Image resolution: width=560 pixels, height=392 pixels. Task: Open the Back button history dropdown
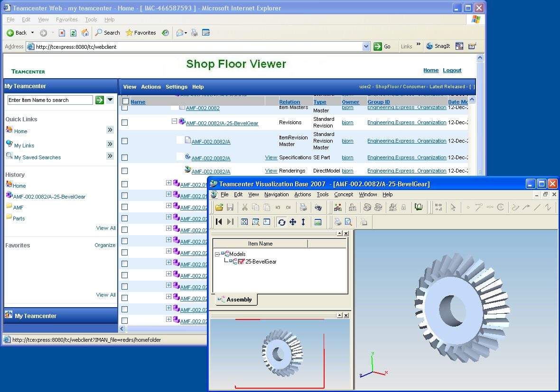[x=32, y=33]
